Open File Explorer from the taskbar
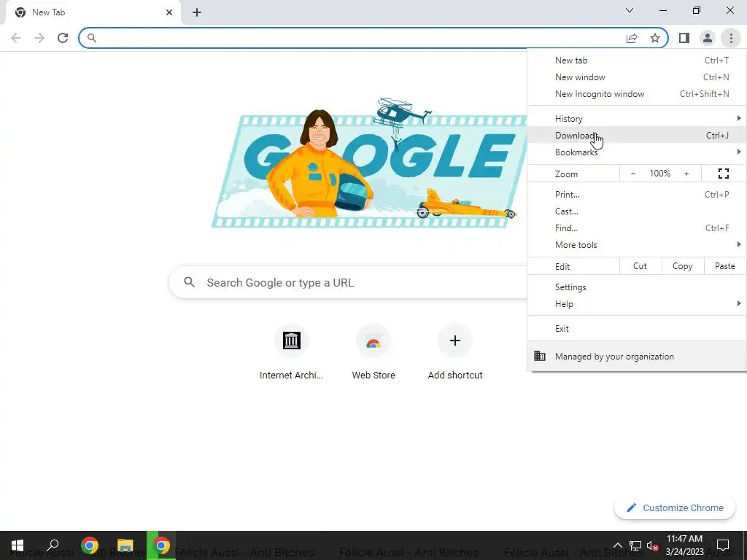 (125, 545)
